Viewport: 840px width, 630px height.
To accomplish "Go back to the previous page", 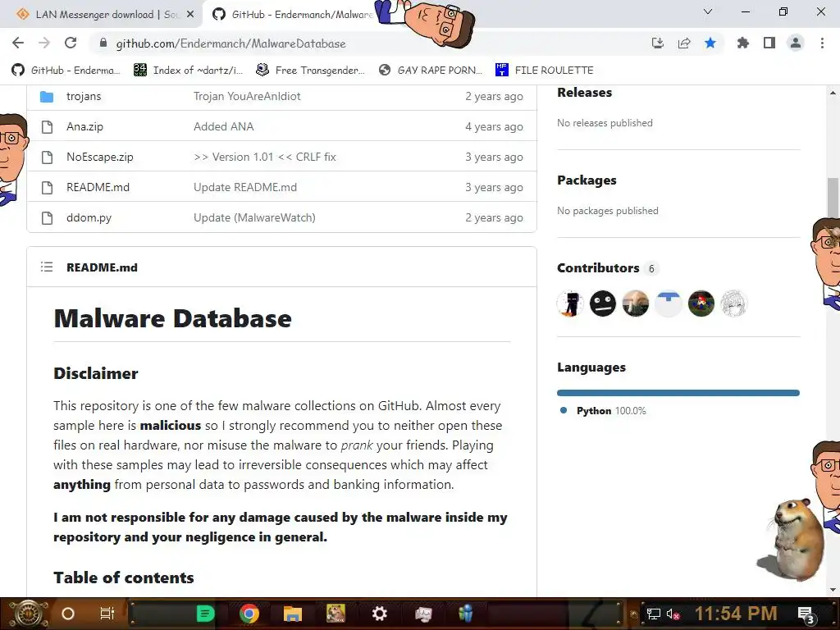I will tap(18, 43).
